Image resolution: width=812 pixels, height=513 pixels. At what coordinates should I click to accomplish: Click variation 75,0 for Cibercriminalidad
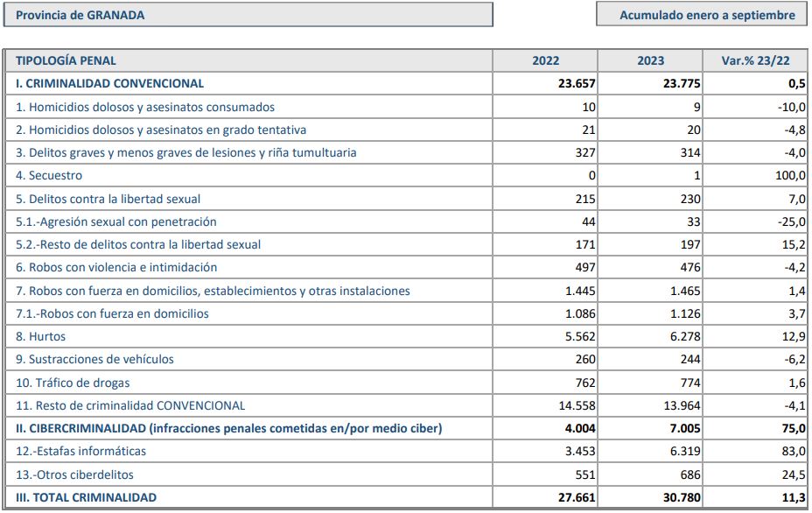[794, 429]
